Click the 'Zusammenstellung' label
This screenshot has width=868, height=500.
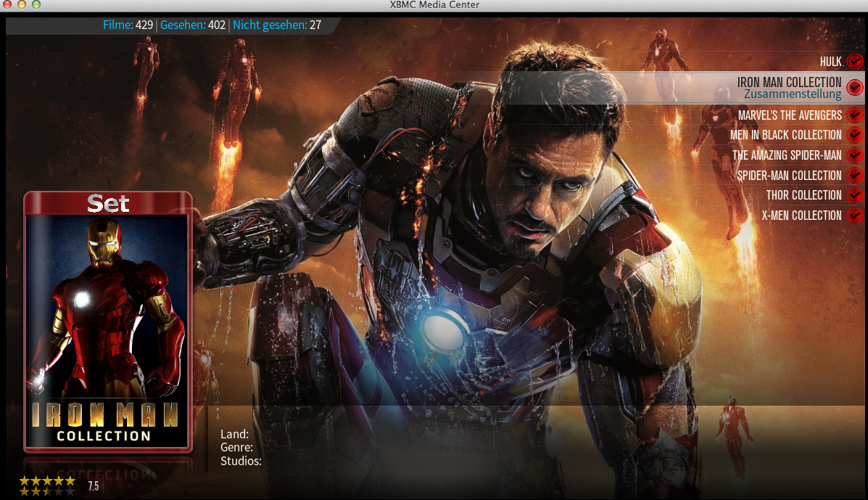tap(793, 94)
